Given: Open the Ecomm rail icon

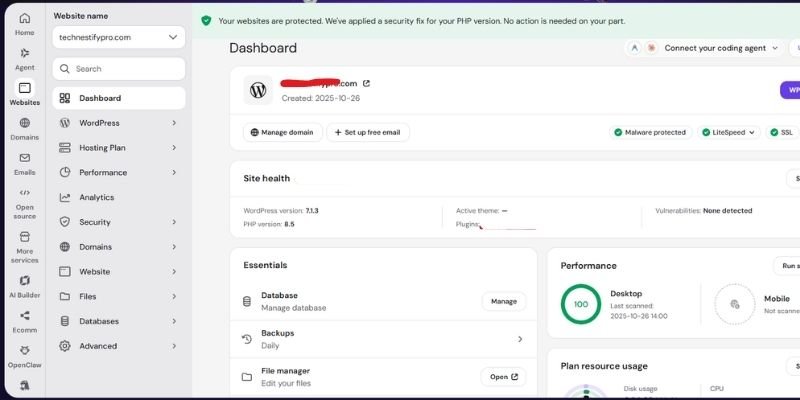Looking at the screenshot, I should click(24, 316).
